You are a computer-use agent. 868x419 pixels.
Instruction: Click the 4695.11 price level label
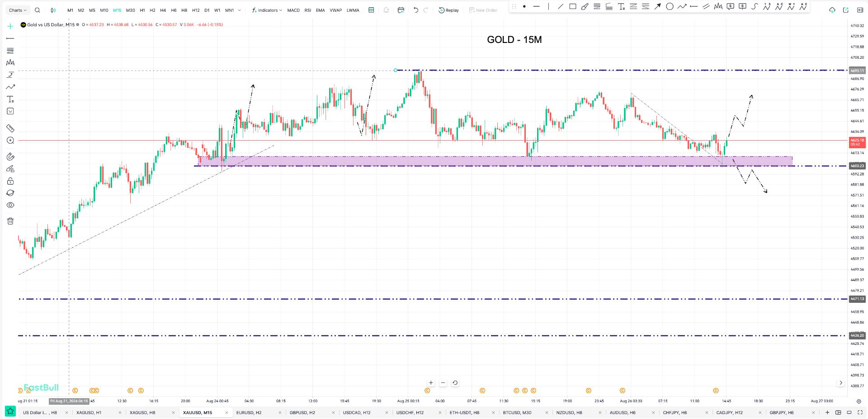857,71
